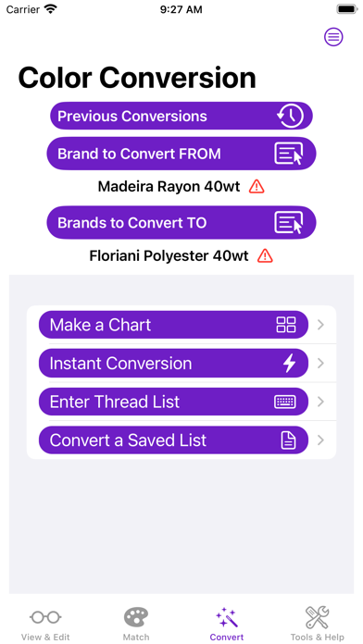Expand the Make a Chart row chevron
The width and height of the screenshot is (363, 644).
tap(320, 325)
